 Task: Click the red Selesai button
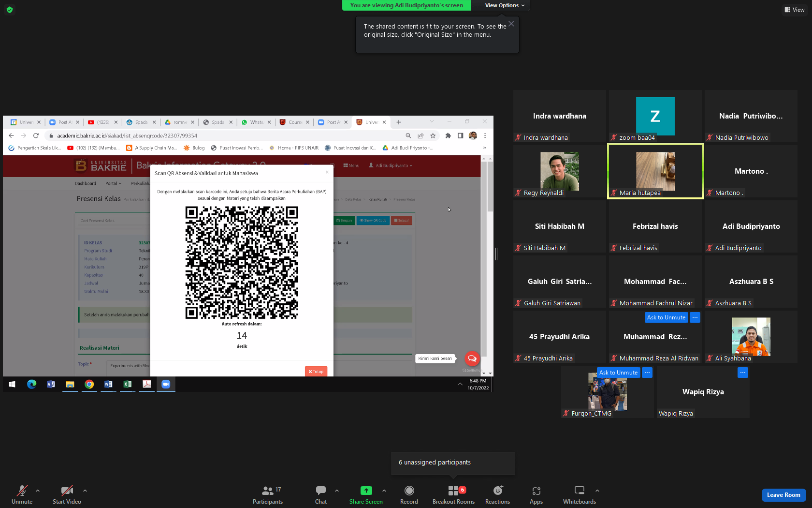402,221
